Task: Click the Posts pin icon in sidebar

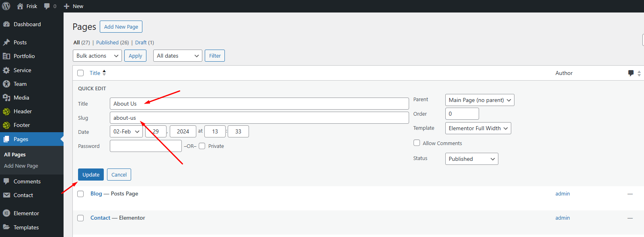Action: pos(6,42)
